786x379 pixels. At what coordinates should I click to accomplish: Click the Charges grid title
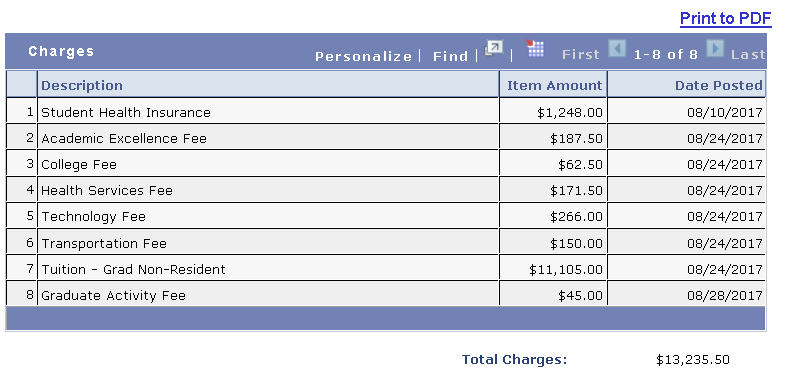click(61, 51)
